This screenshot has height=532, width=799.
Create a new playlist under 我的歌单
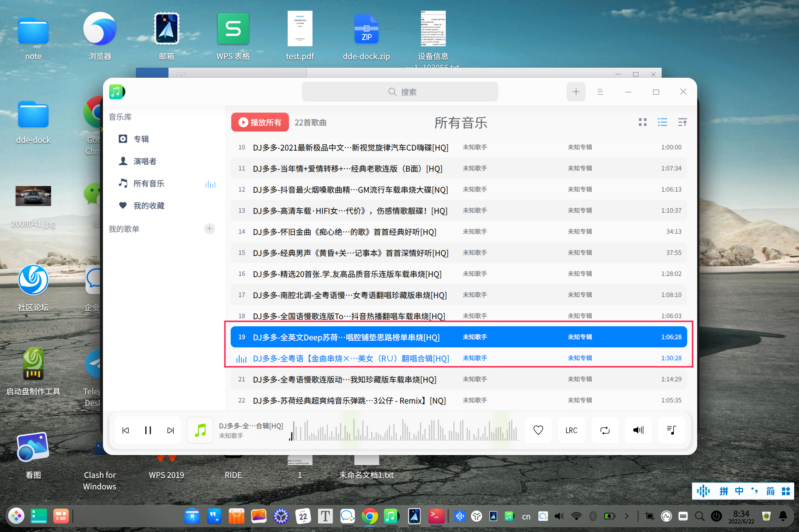tap(210, 229)
